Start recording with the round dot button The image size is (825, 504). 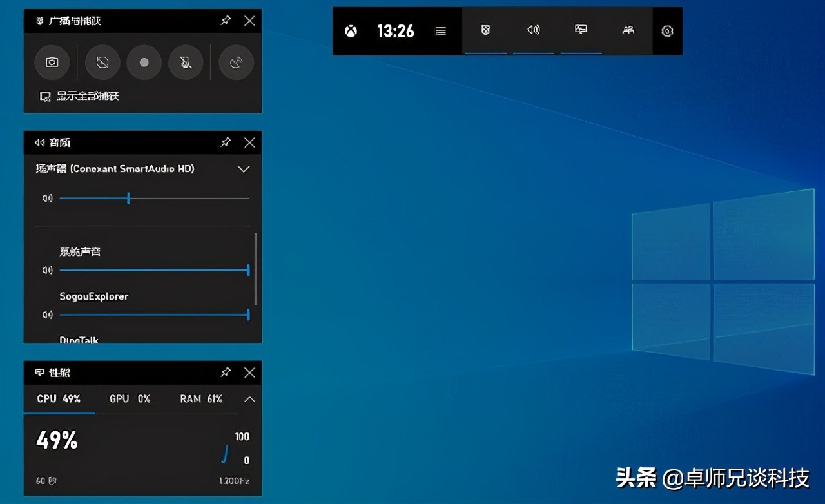click(144, 63)
